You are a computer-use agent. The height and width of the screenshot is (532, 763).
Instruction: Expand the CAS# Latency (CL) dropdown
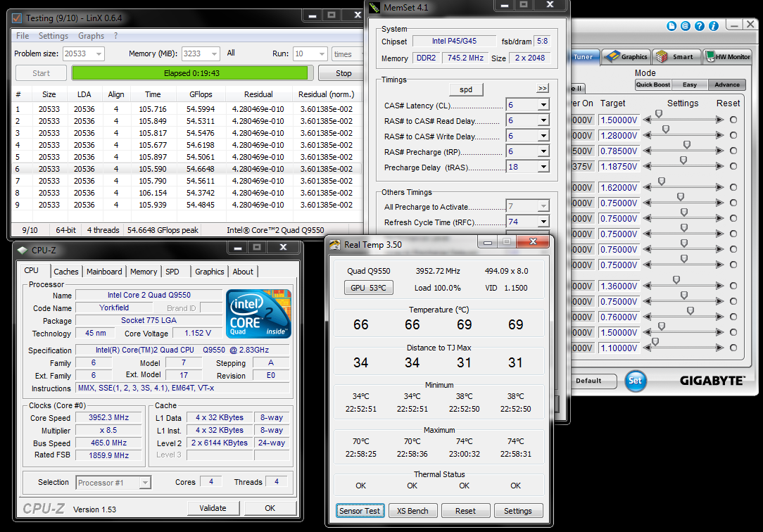click(543, 105)
